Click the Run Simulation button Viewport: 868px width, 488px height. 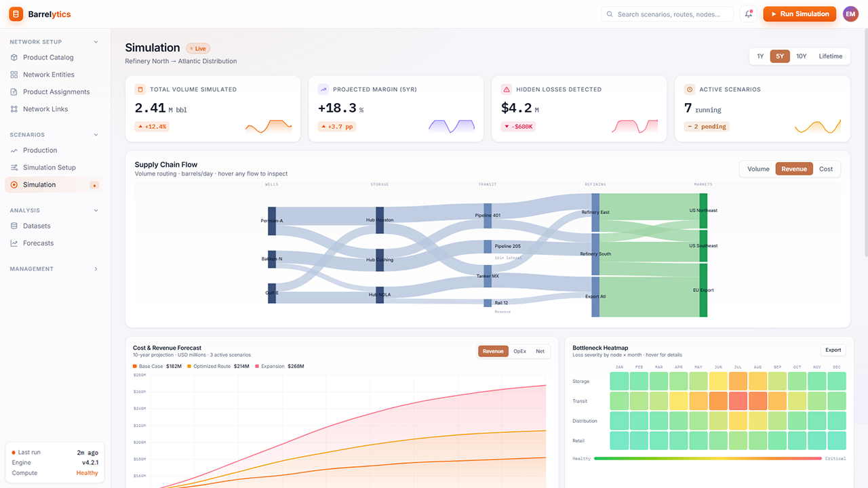click(800, 14)
